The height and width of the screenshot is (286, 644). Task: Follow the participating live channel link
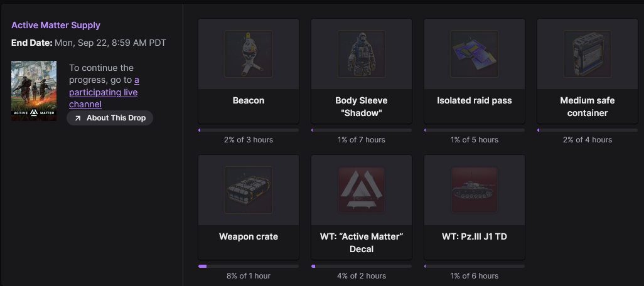[104, 92]
